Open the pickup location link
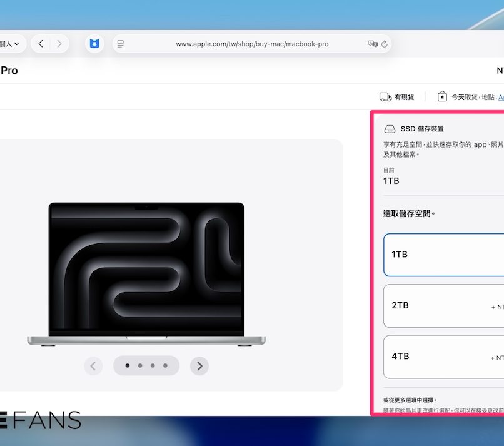The height and width of the screenshot is (446, 504). coord(500,97)
